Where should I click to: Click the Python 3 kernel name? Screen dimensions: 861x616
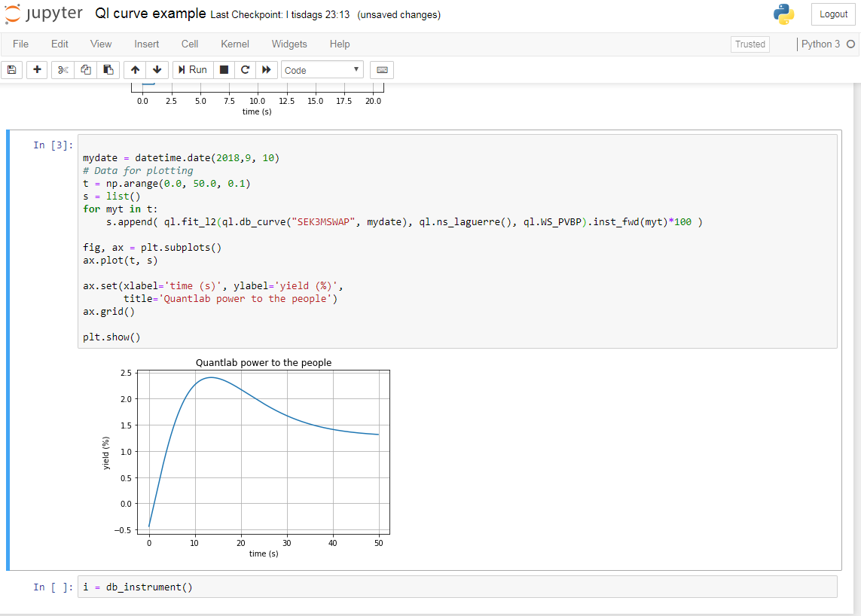click(820, 44)
